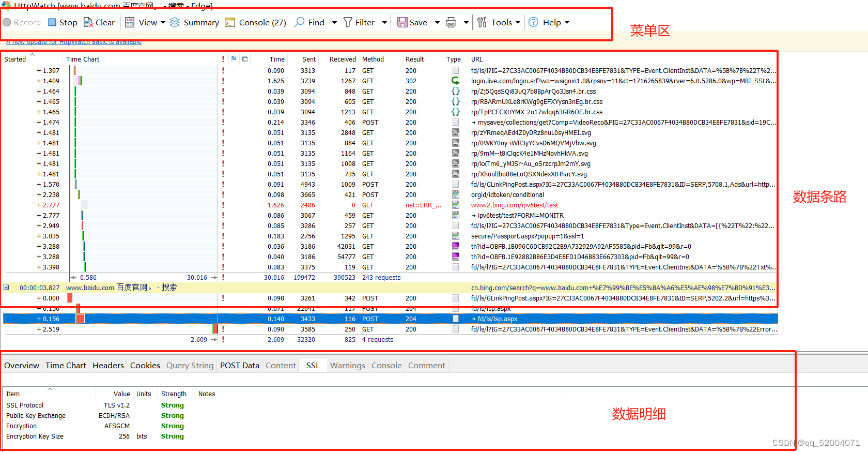Click the Result column header
Viewport: 868px width, 452px height.
click(x=415, y=59)
